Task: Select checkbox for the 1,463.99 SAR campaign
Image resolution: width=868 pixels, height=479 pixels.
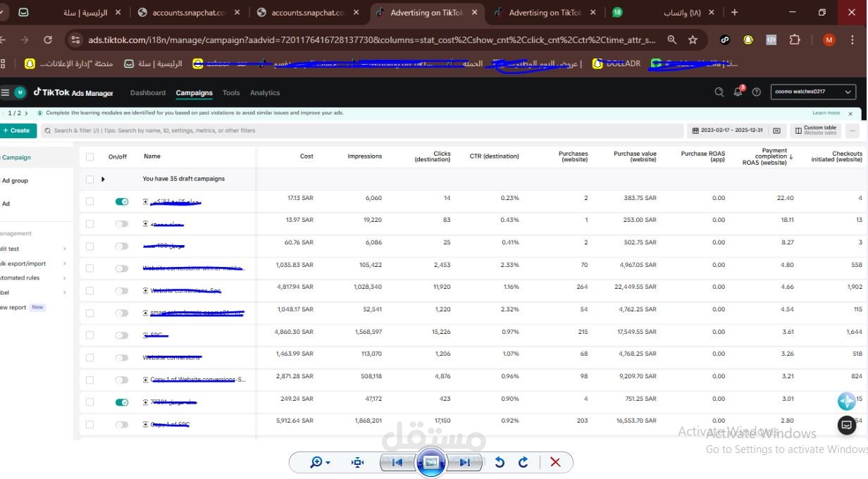Action: click(89, 358)
